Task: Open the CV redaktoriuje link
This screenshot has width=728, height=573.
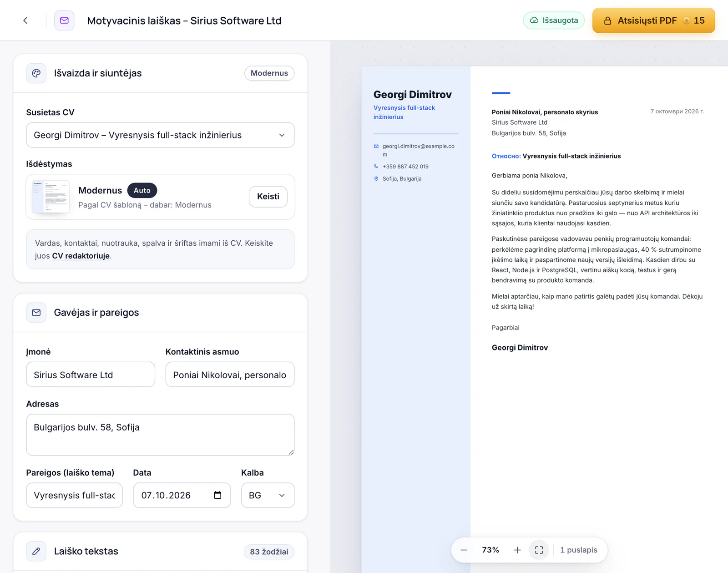Action: (x=81, y=256)
